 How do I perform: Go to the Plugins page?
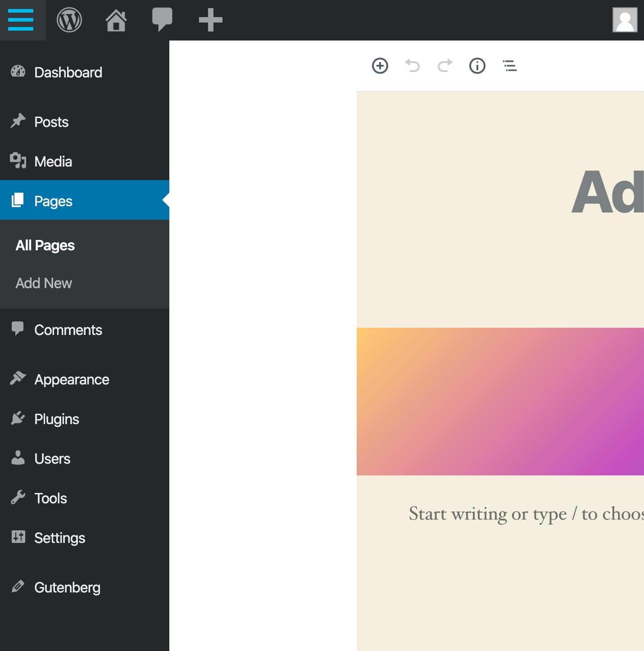[56, 419]
